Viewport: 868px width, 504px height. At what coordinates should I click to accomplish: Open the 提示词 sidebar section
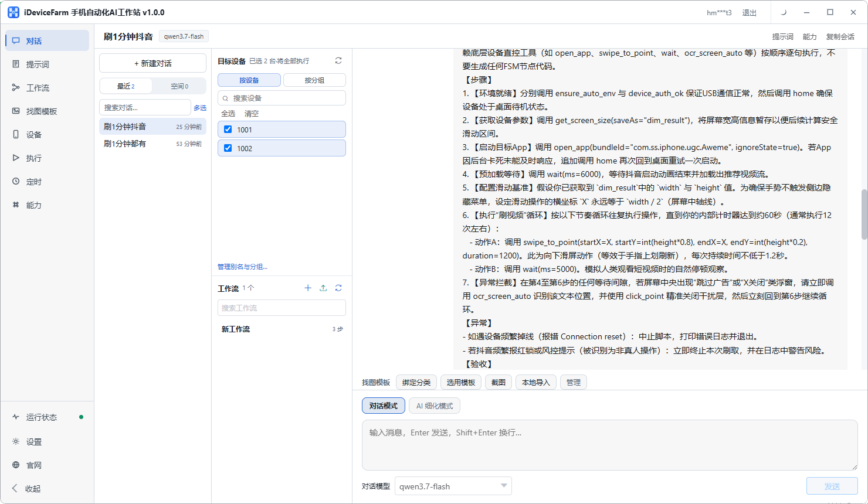coord(48,64)
